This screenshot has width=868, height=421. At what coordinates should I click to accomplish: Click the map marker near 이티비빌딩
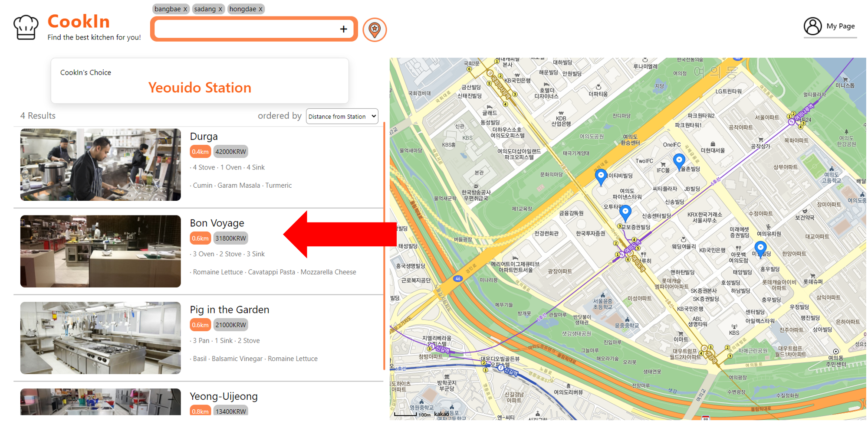601,177
